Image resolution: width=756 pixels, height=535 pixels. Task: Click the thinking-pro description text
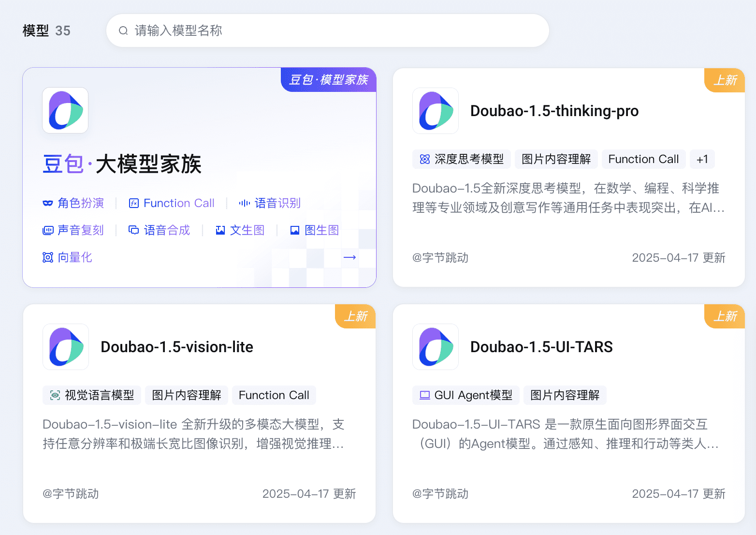pyautogui.click(x=568, y=198)
